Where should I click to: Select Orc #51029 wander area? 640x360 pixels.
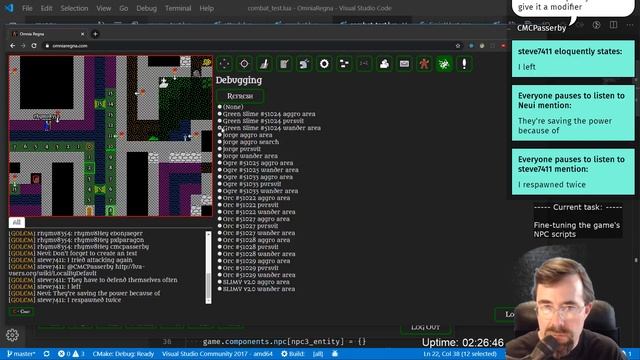click(x=257, y=275)
